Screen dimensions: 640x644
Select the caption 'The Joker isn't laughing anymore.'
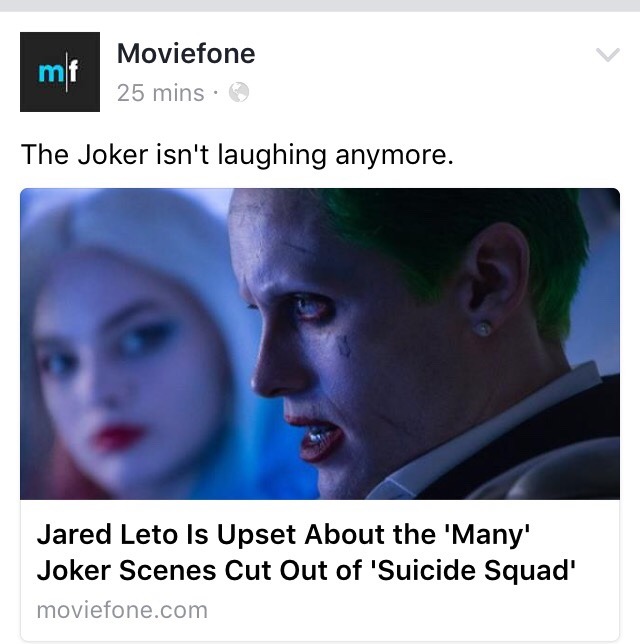(x=237, y=154)
